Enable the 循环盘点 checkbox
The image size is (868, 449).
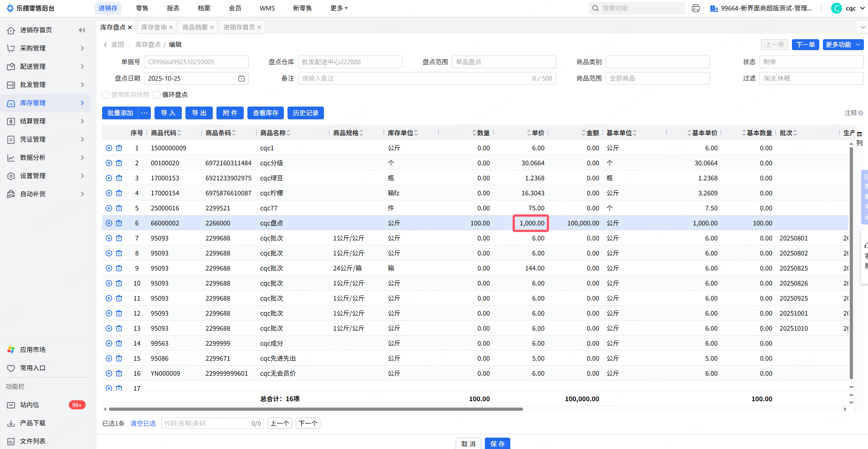[157, 95]
